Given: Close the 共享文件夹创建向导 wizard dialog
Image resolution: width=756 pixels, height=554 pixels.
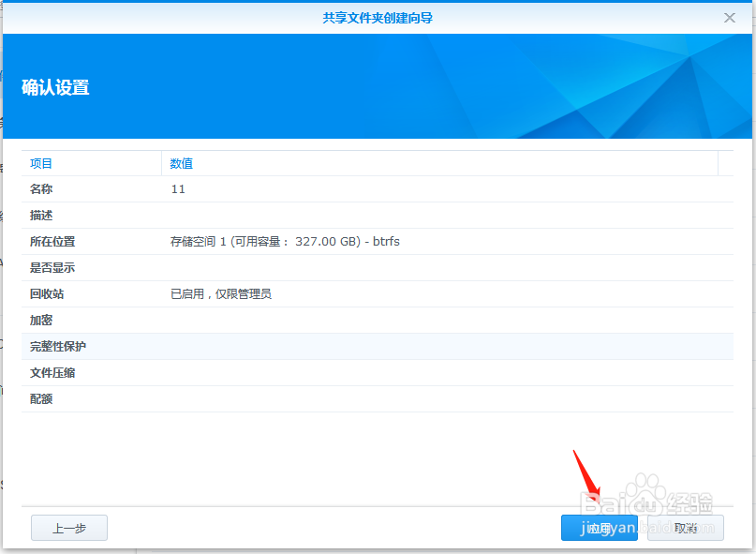Looking at the screenshot, I should coord(730,18).
